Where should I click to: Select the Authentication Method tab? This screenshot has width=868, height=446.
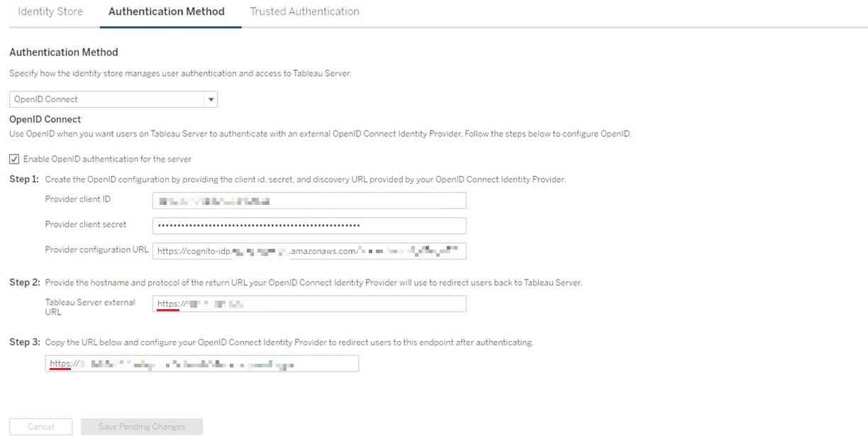167,12
